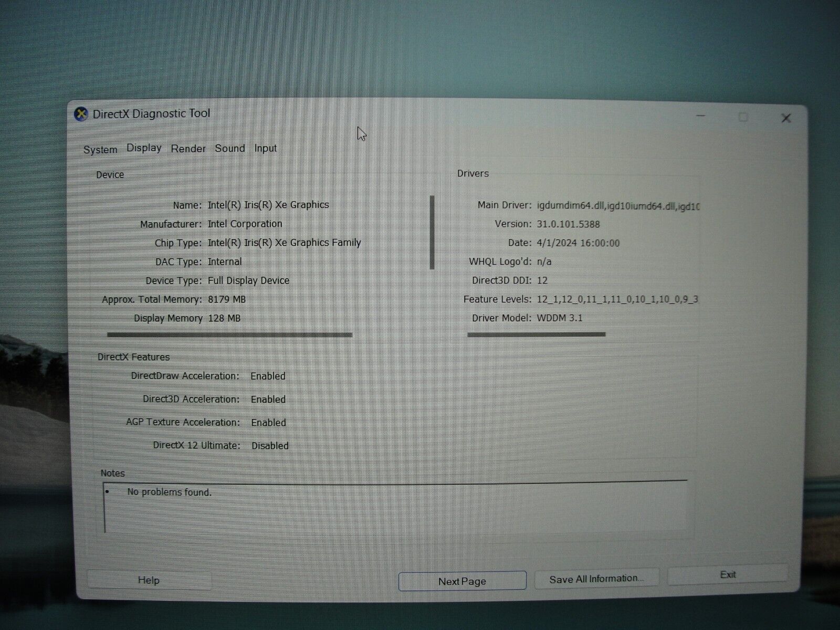
Task: Click device type 'Full Display Device'
Action: tap(248, 280)
